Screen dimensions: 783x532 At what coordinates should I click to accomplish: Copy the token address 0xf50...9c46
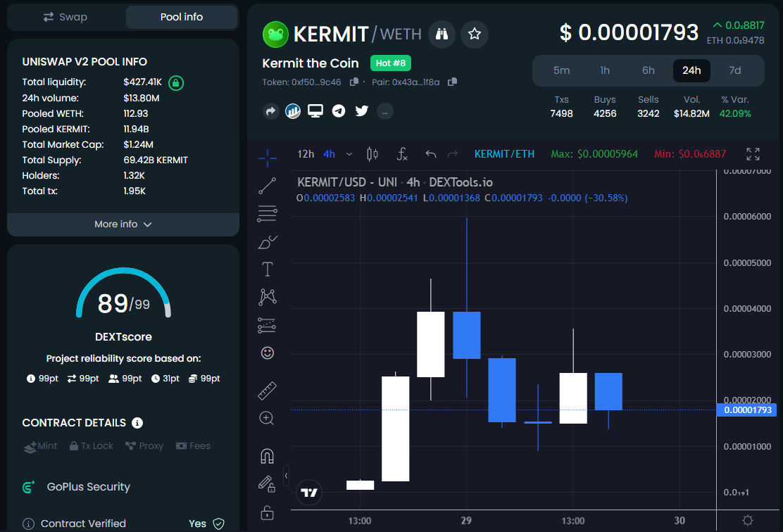point(354,82)
